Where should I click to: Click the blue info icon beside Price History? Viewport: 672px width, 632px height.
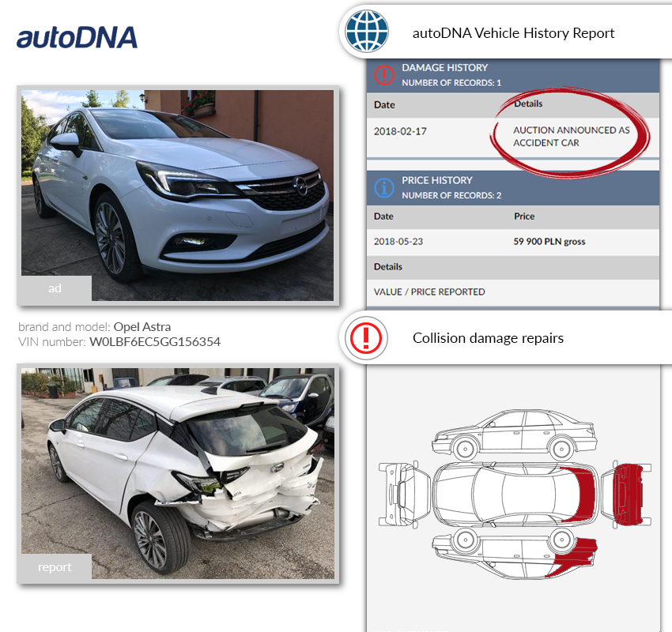[384, 188]
